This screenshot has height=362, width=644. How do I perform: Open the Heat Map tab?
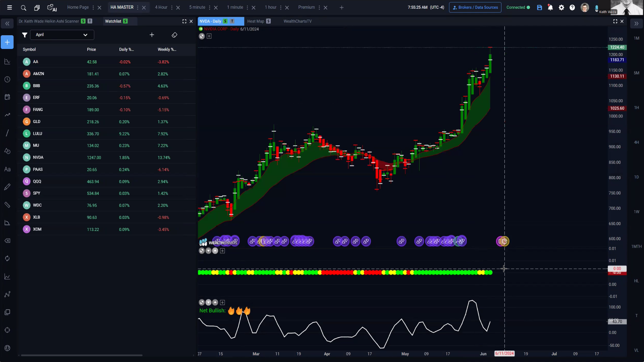click(256, 21)
